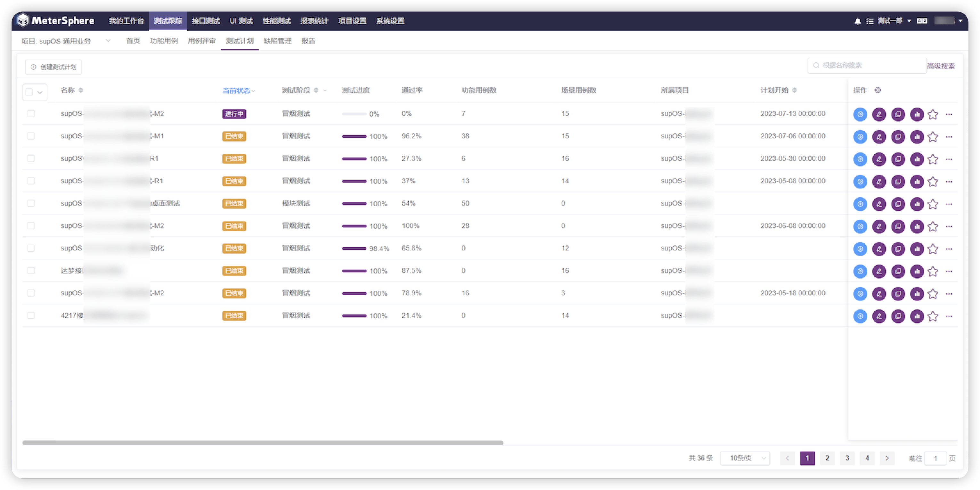Check the row of the 进行中 plan

click(31, 113)
